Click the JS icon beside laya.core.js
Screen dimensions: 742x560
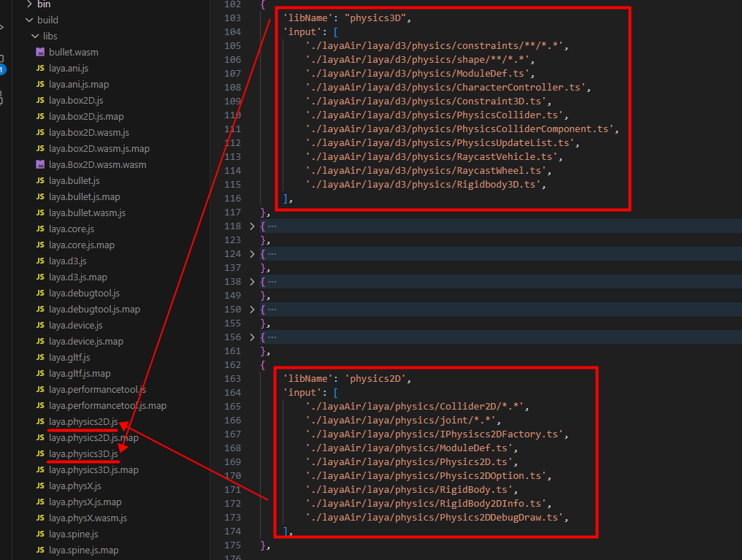(40, 229)
